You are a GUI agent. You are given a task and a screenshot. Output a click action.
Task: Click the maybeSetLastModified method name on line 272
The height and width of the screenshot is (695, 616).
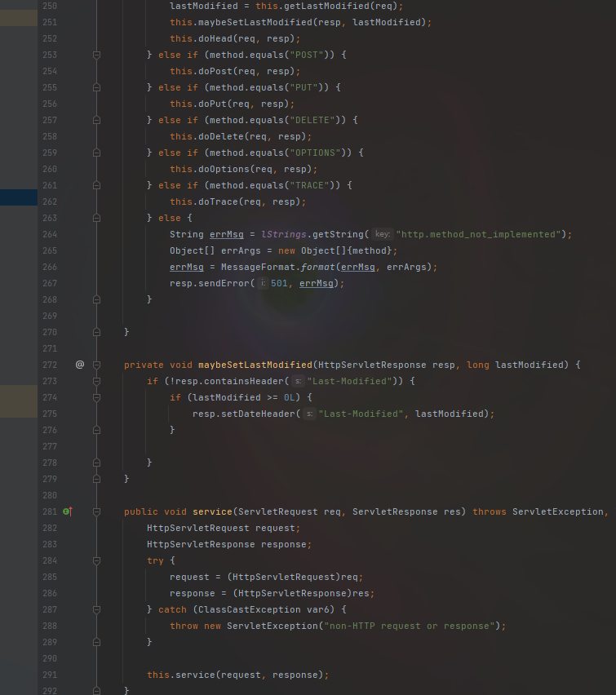pos(255,365)
